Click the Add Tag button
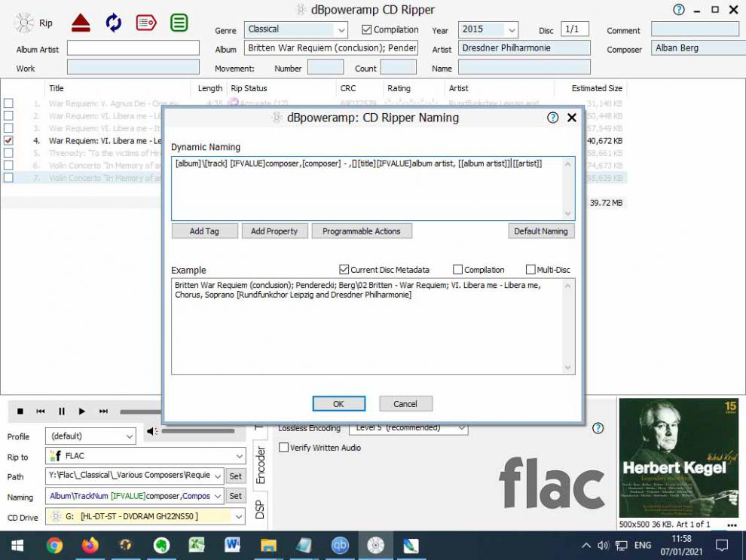 pos(204,231)
